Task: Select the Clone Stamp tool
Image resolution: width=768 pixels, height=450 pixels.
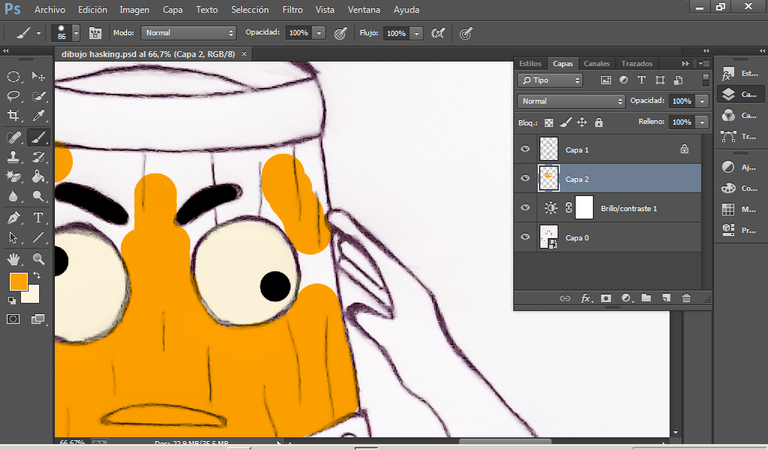Action: click(13, 157)
